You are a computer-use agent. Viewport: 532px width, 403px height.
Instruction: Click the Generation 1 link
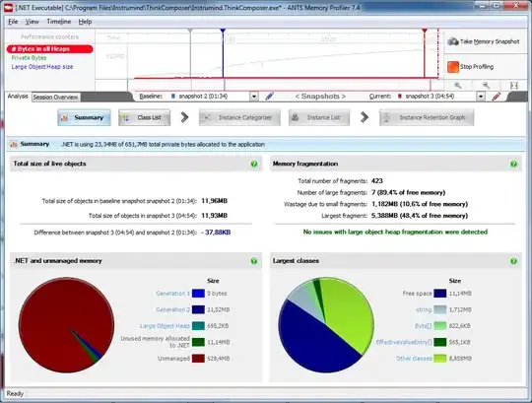172,294
